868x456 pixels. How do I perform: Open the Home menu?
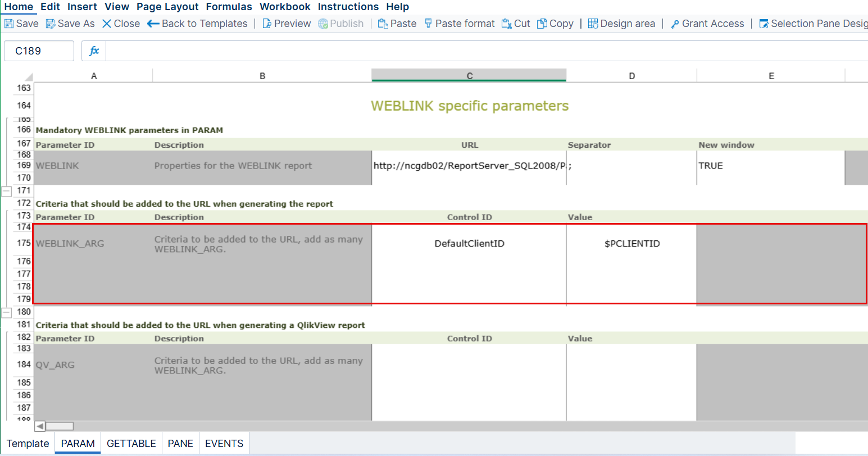(x=19, y=7)
